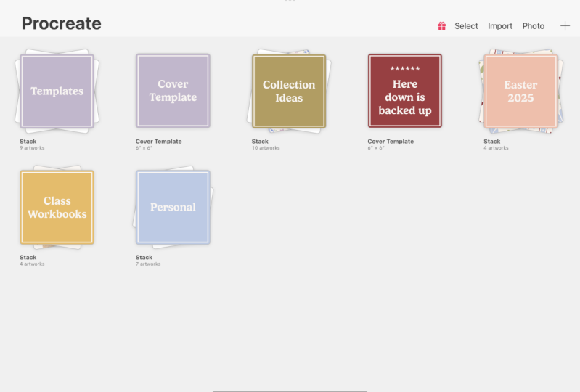The height and width of the screenshot is (392, 580).
Task: Tap the home indicator bar at the bottom
Action: [290, 391]
